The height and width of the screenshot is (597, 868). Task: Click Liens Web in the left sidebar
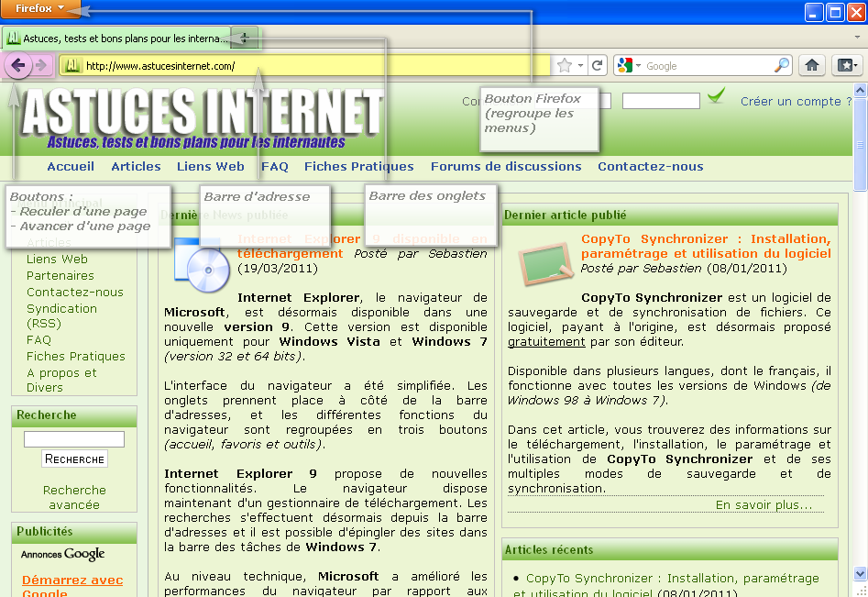[57, 259]
